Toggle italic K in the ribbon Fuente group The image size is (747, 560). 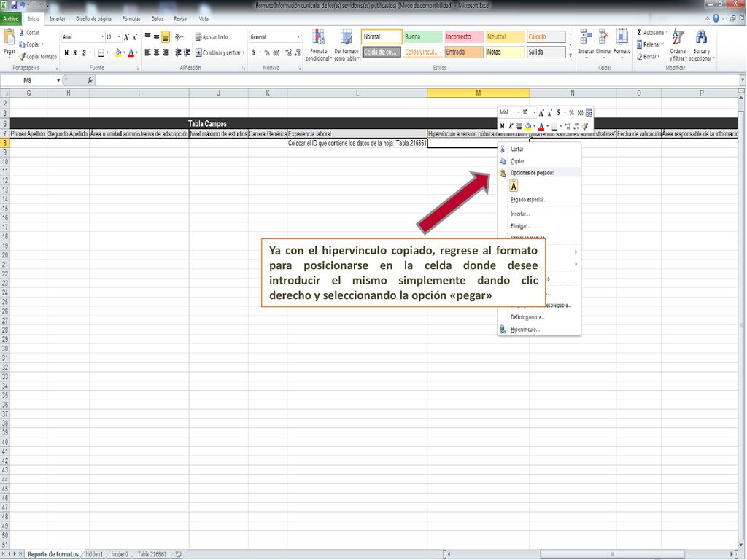(x=75, y=52)
